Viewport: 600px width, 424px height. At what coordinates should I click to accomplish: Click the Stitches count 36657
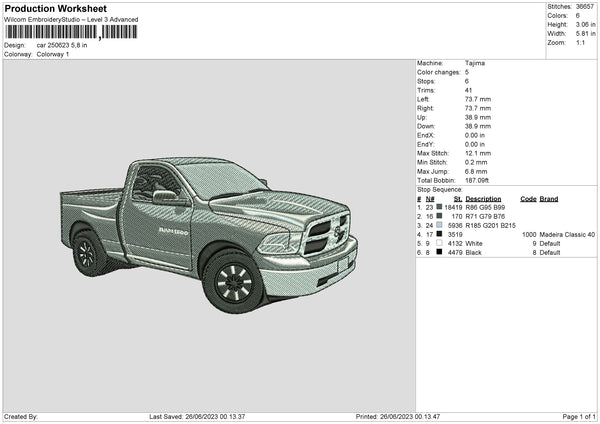585,7
